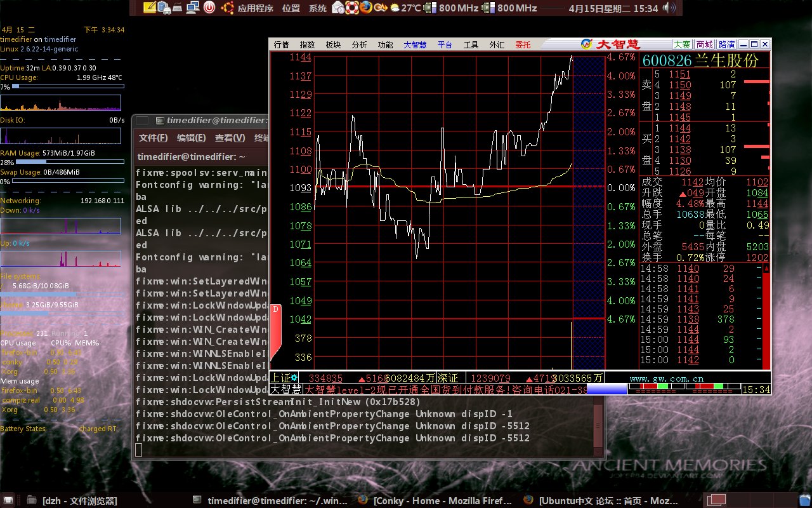Click the terminal vertical scrollbar
The height and width of the screenshot is (508, 812).
click(597, 426)
